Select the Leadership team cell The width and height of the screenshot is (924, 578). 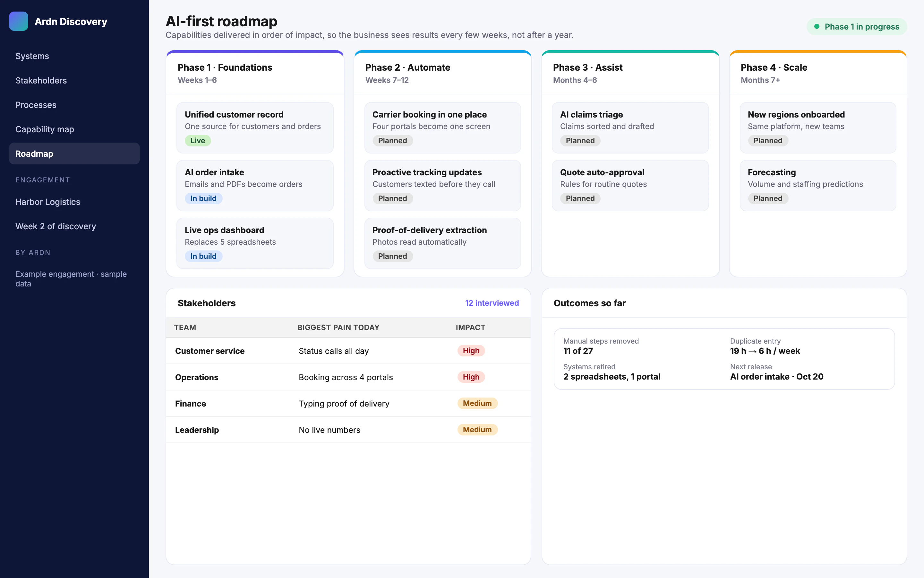(x=197, y=430)
